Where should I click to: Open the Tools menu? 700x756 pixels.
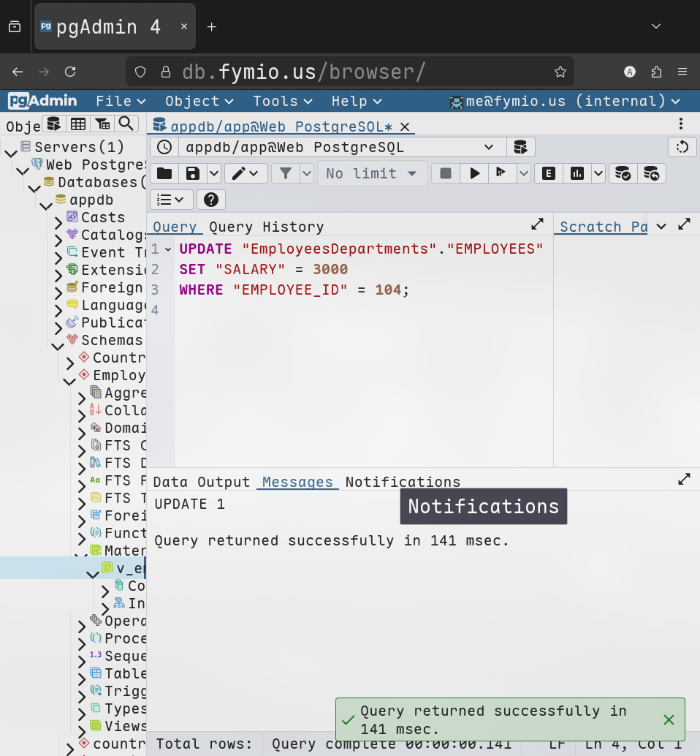coord(282,101)
